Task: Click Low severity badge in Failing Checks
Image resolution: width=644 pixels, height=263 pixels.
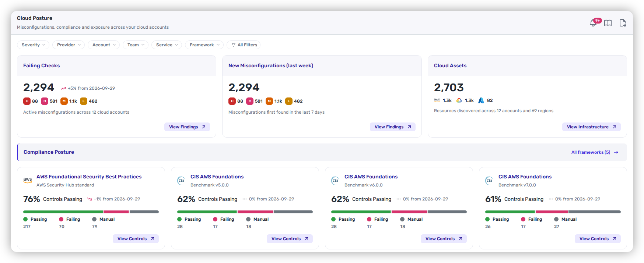Action: click(x=84, y=101)
